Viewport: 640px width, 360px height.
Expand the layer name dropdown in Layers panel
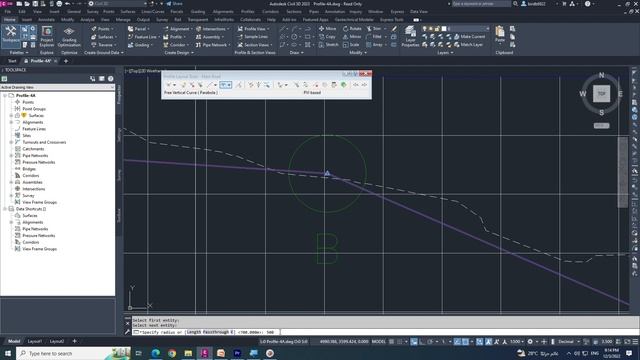click(x=487, y=29)
